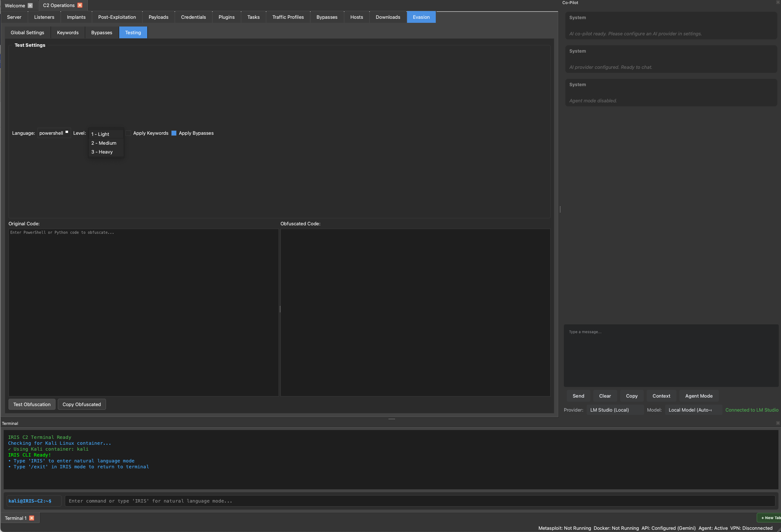The height and width of the screenshot is (532, 781).
Task: Click the Copy Obfuscated button
Action: click(82, 404)
